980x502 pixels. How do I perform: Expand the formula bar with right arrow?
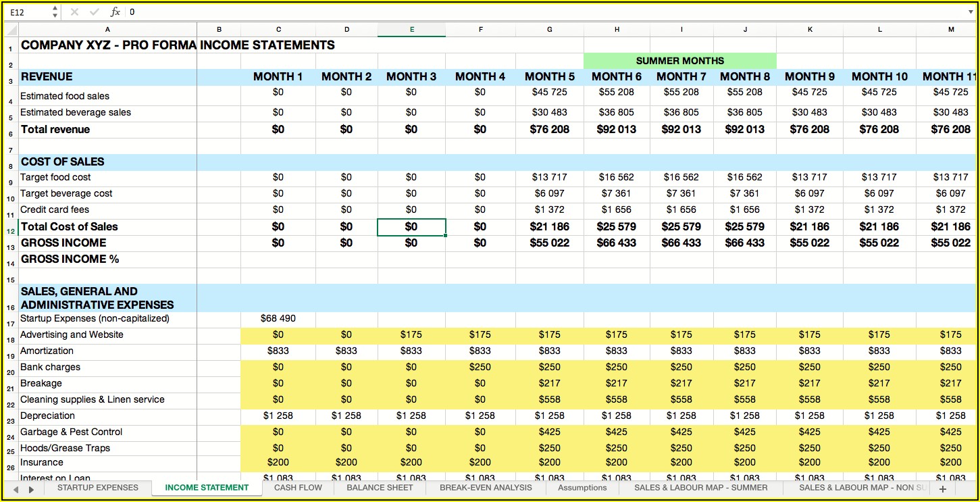[x=971, y=12]
